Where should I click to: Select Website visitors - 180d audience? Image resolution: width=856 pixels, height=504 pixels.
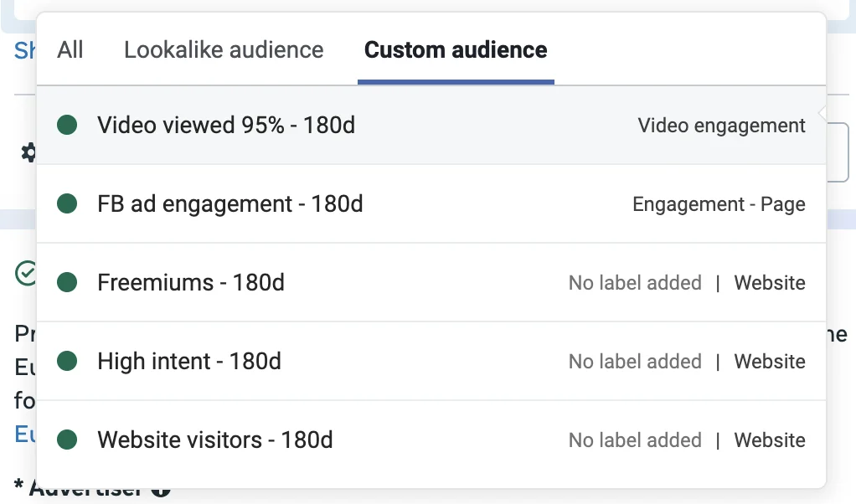click(431, 440)
